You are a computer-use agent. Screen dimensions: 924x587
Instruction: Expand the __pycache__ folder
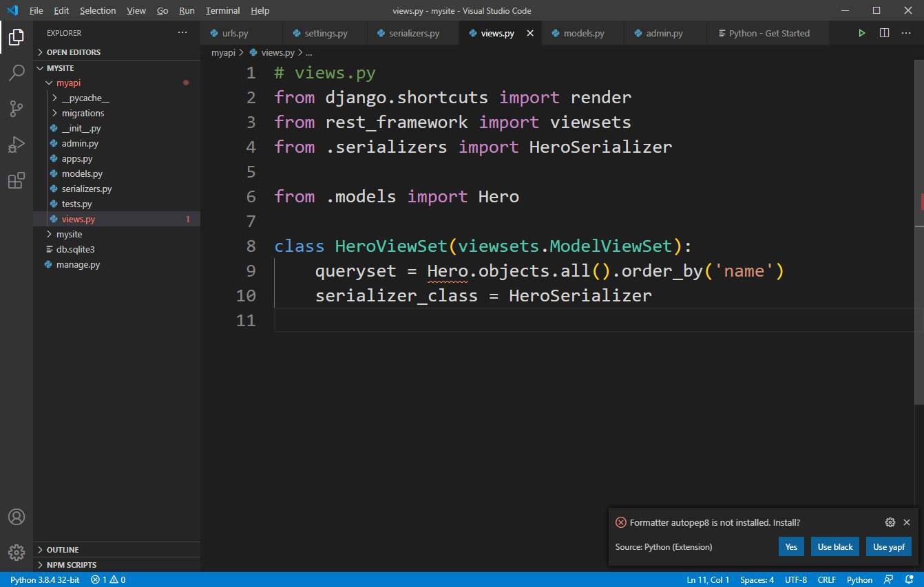[116, 98]
